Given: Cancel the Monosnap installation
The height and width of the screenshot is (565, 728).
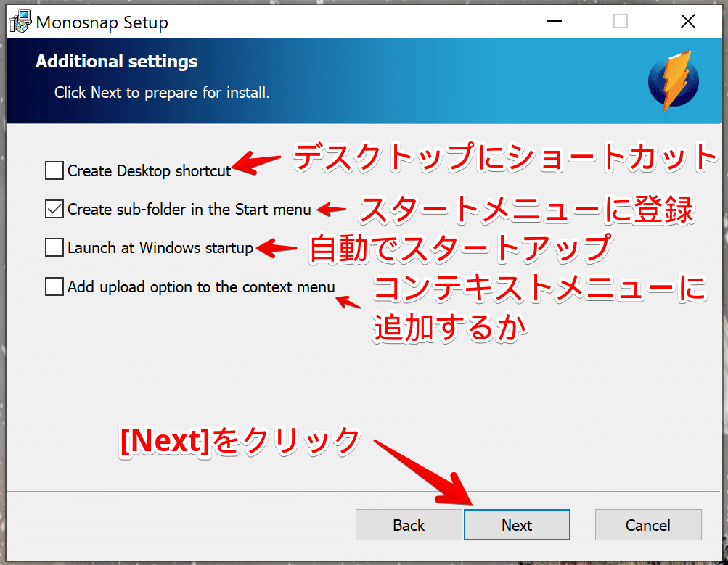Looking at the screenshot, I should (x=648, y=524).
